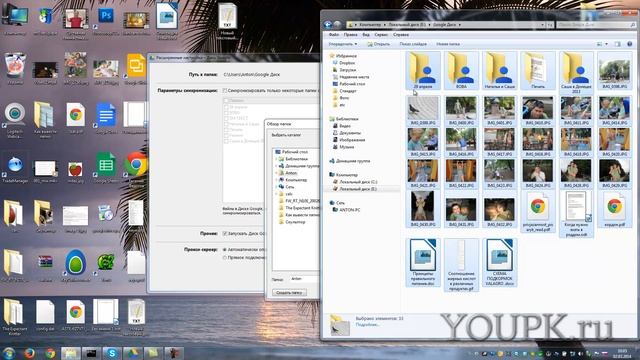This screenshot has height=360, width=640.
Task: Select the 'Печать' folder
Action: (x=538, y=70)
